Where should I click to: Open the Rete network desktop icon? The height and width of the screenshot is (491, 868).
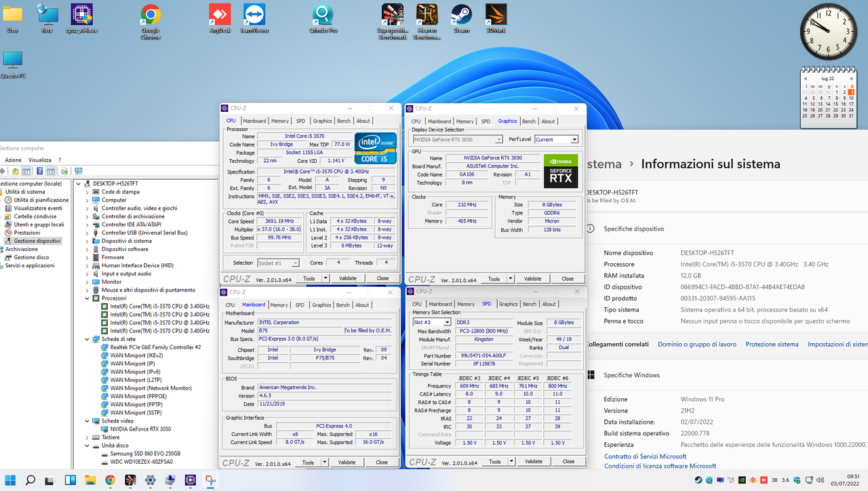[47, 18]
